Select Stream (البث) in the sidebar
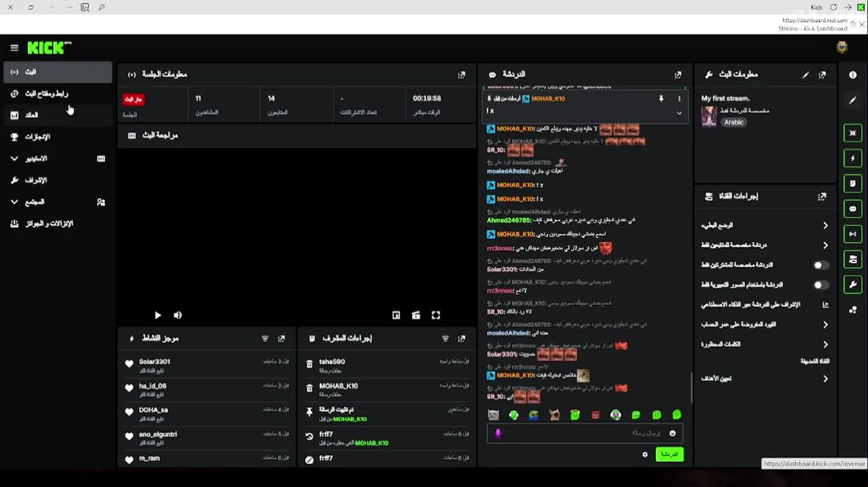This screenshot has width=868, height=487. coord(57,72)
